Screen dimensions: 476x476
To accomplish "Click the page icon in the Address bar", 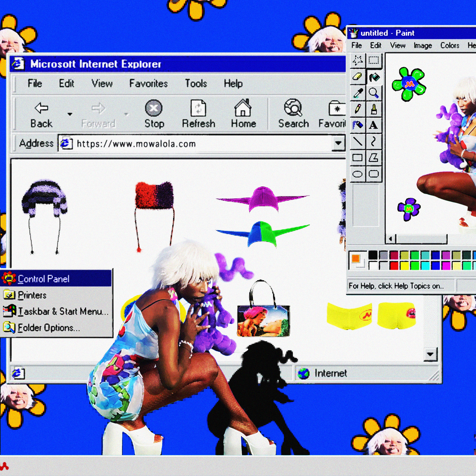I will (66, 143).
